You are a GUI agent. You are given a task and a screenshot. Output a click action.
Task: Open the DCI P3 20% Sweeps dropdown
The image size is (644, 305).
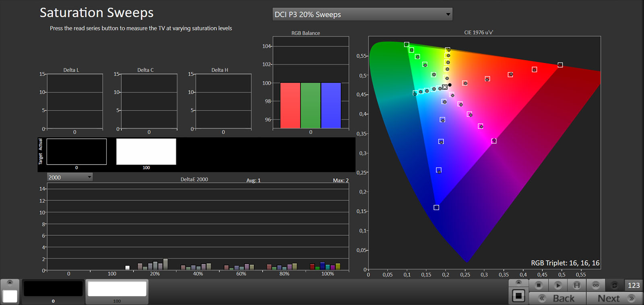point(362,14)
